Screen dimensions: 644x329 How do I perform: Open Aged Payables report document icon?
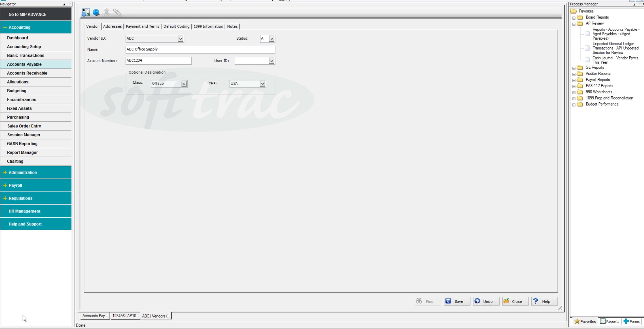coord(587,34)
